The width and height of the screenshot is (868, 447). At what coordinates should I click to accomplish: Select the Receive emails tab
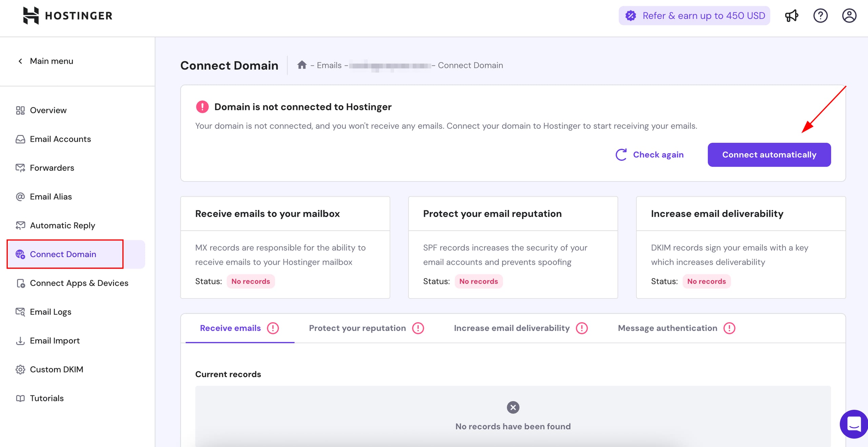(x=230, y=328)
